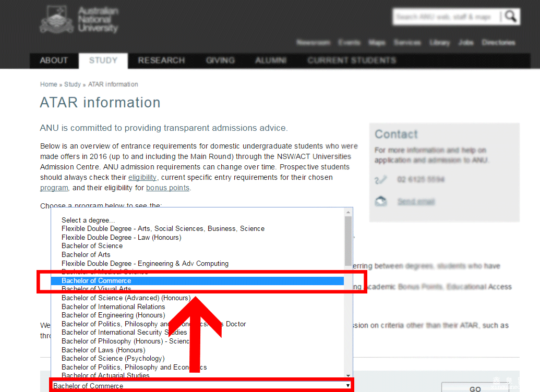Open the CURRENT STUDENTS menu item
The height and width of the screenshot is (392, 540).
pos(351,60)
